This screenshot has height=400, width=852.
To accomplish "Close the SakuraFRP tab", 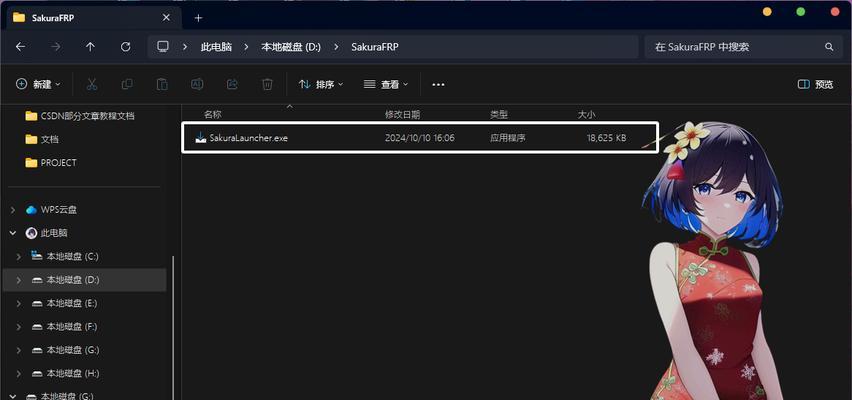I will (167, 18).
